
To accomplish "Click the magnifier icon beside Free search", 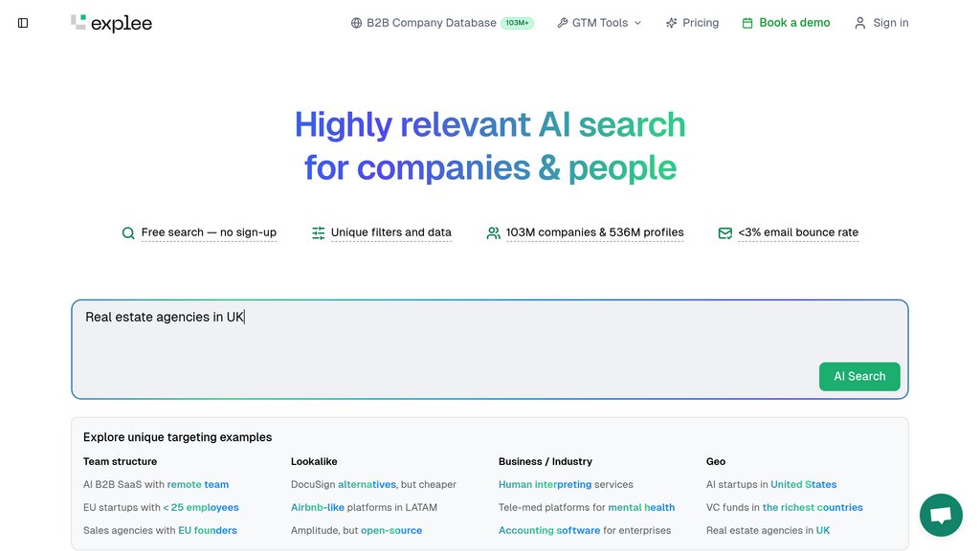I will point(128,232).
